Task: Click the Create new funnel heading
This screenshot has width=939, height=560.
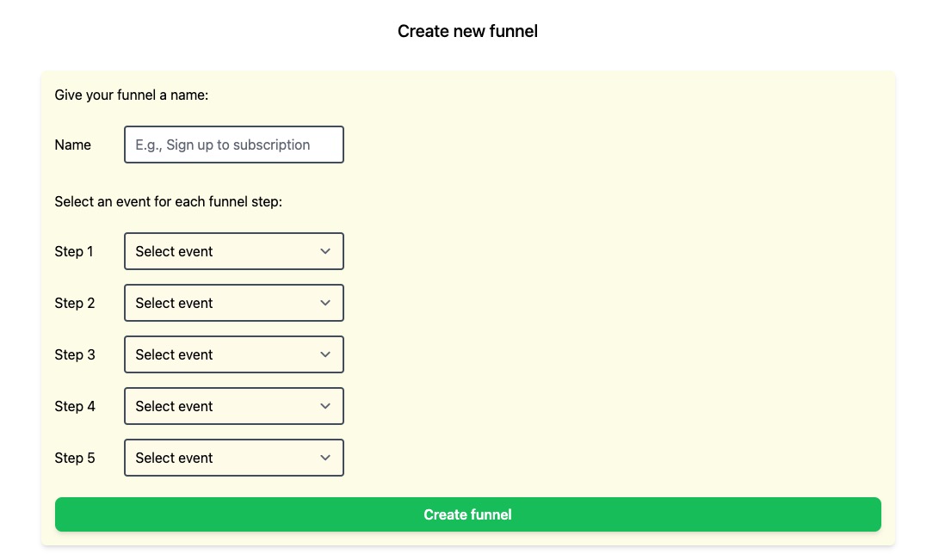Action: point(467,31)
